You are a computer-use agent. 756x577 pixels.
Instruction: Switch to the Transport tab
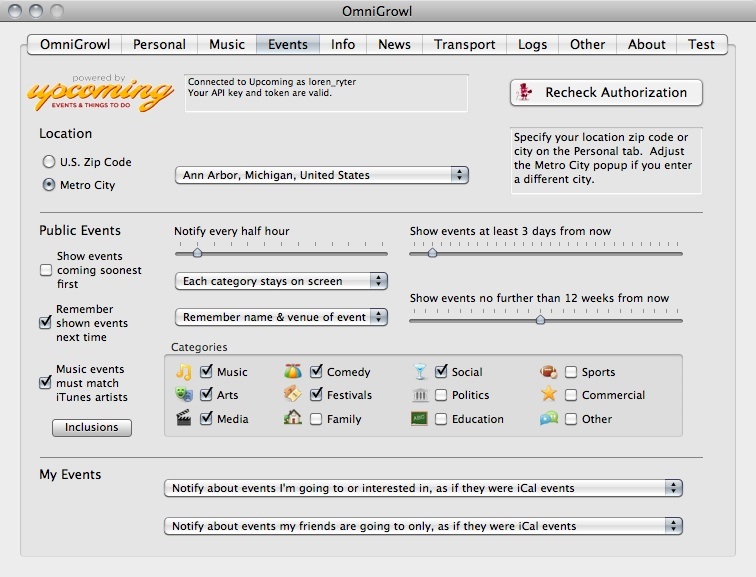(464, 44)
